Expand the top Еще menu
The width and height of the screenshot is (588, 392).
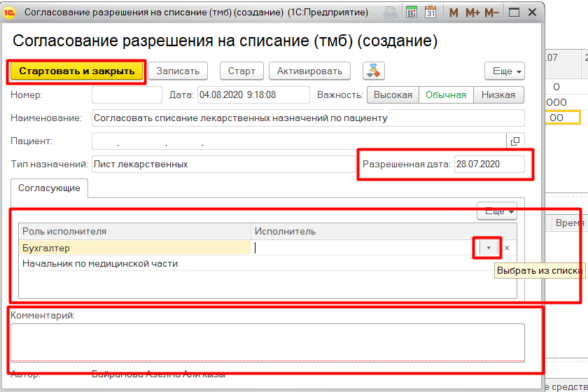[504, 71]
